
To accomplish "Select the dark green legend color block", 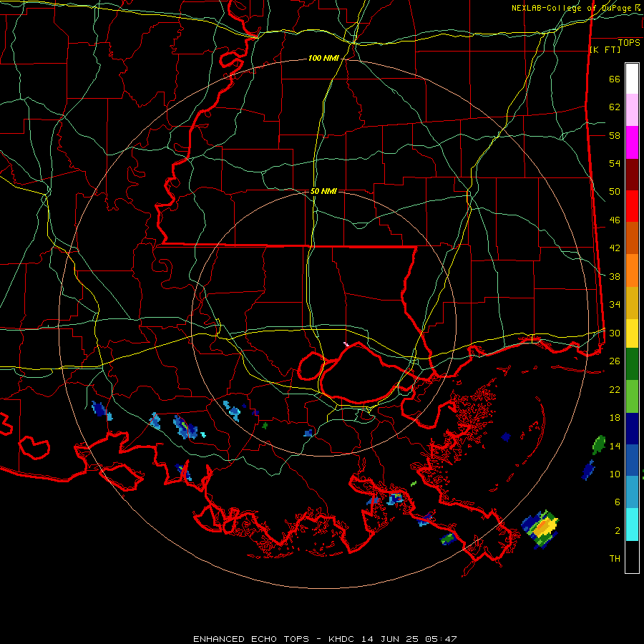I will click(632, 364).
